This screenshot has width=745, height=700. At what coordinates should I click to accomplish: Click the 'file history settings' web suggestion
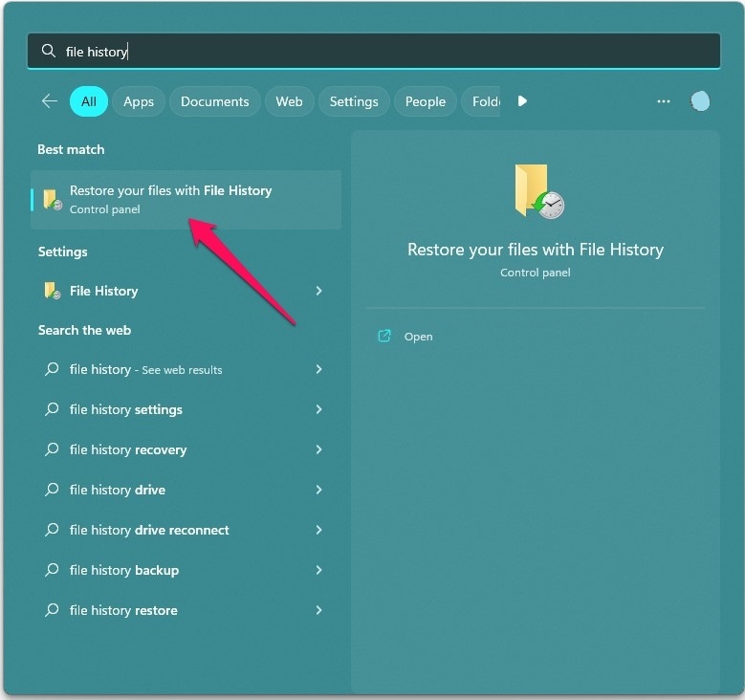186,409
